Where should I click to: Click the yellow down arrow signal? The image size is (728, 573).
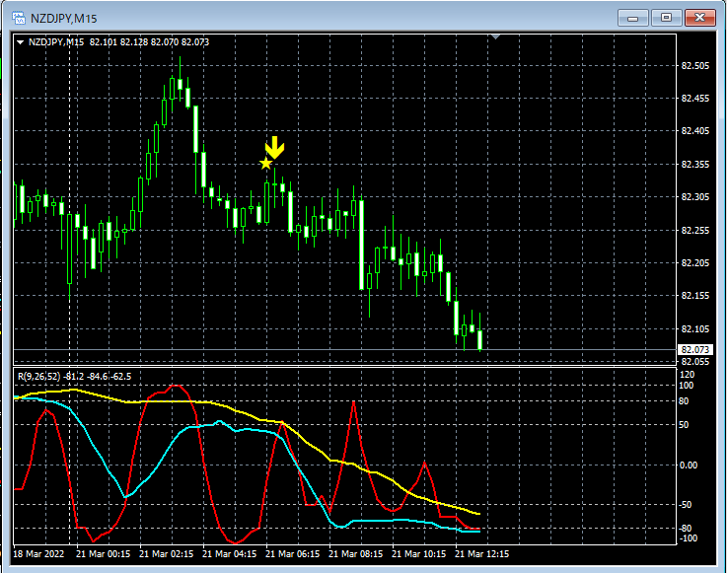[275, 148]
